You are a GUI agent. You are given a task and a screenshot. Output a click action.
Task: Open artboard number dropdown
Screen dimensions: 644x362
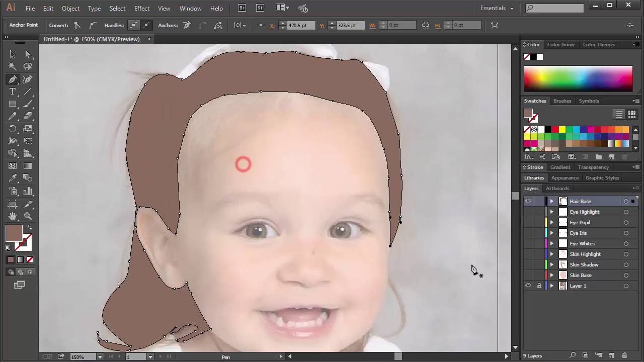point(150,356)
